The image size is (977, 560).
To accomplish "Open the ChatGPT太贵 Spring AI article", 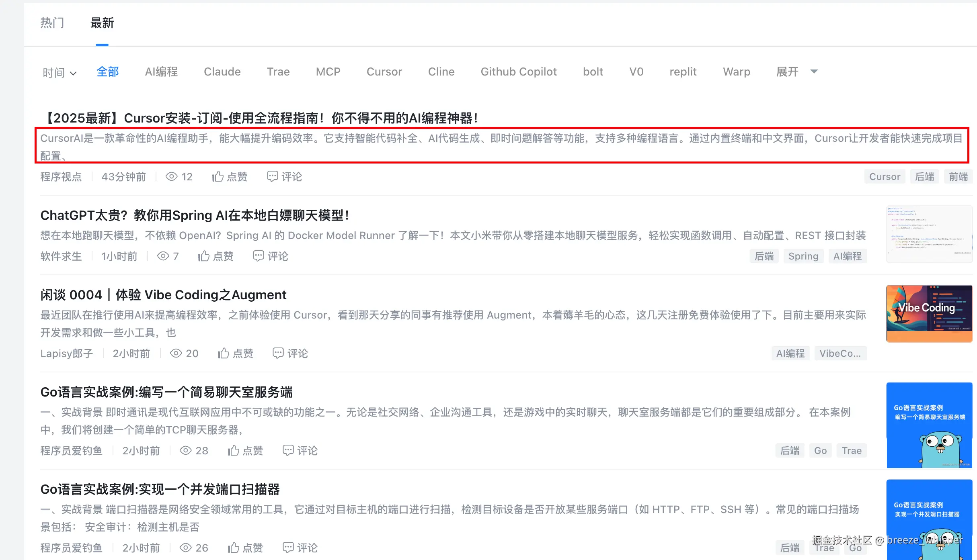I will click(x=195, y=215).
